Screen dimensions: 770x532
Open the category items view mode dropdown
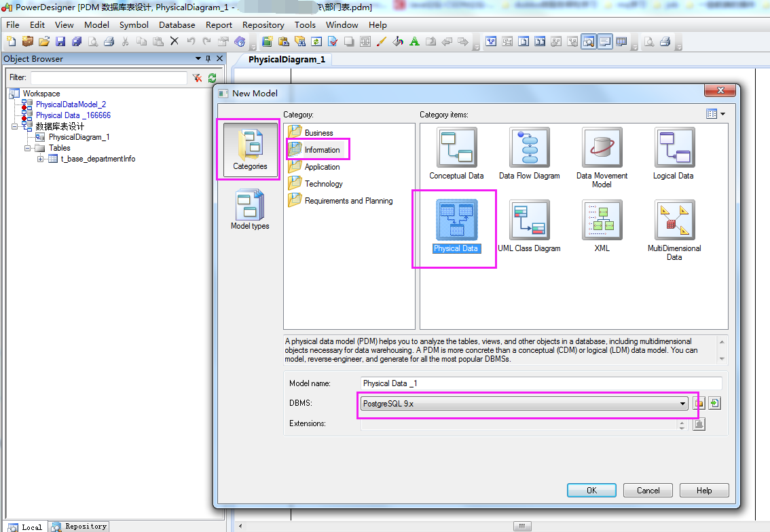click(x=723, y=114)
